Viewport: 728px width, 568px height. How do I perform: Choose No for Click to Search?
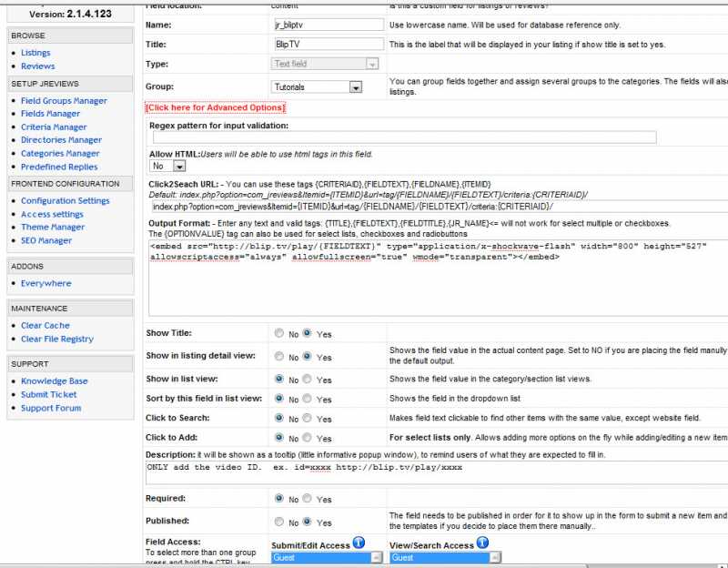(x=279, y=418)
